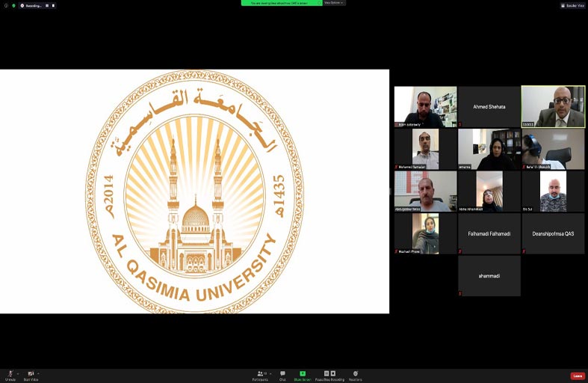The image size is (588, 383).
Task: Click muted mic icon on Falhamadi Falhamadi tile
Action: click(x=460, y=251)
